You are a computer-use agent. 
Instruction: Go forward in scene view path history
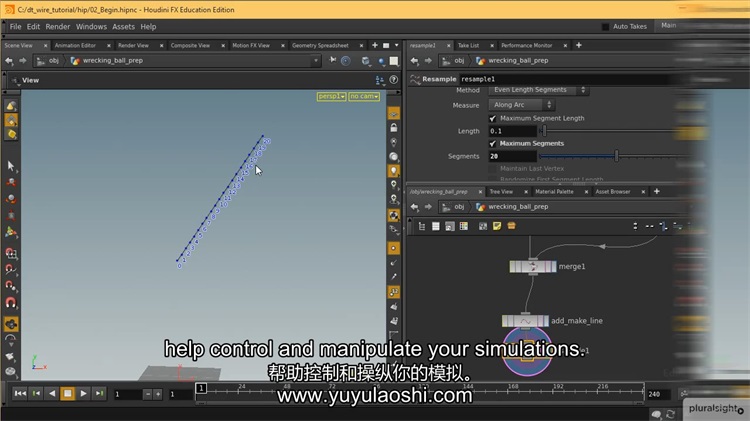pyautogui.click(x=22, y=61)
